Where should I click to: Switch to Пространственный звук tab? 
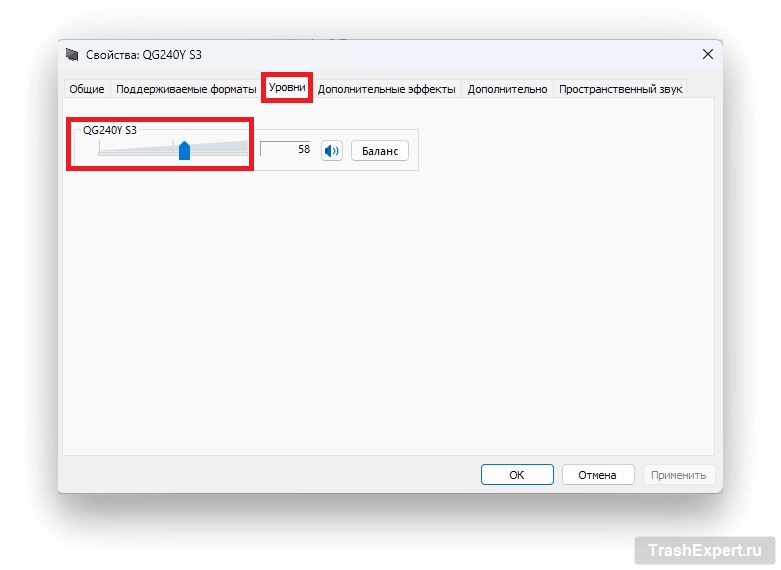[x=620, y=89]
